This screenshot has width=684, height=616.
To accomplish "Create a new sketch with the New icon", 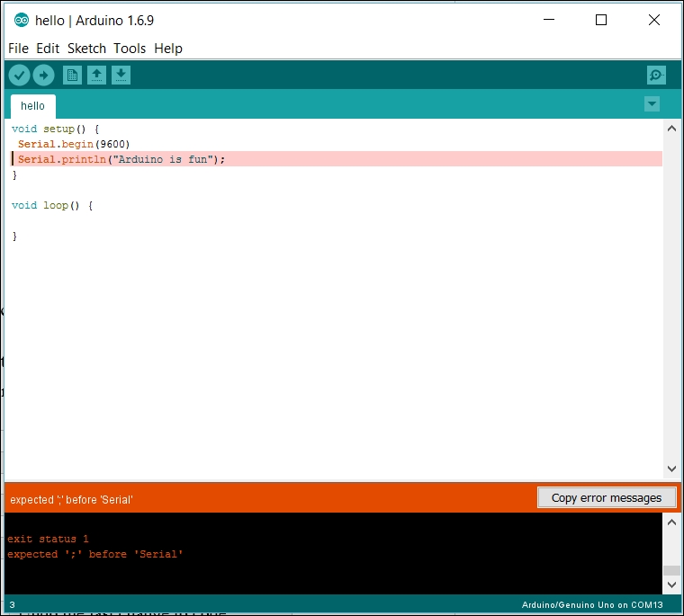I will pos(72,76).
